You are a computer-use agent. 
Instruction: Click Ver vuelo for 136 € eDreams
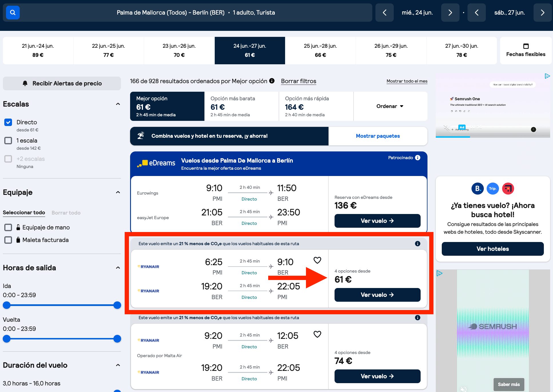(x=377, y=221)
